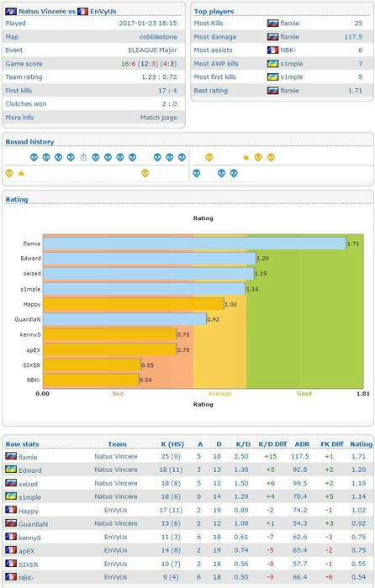The height and width of the screenshot is (588, 375).
Task: Click the flag icon in Most Kills row
Action: click(x=272, y=24)
